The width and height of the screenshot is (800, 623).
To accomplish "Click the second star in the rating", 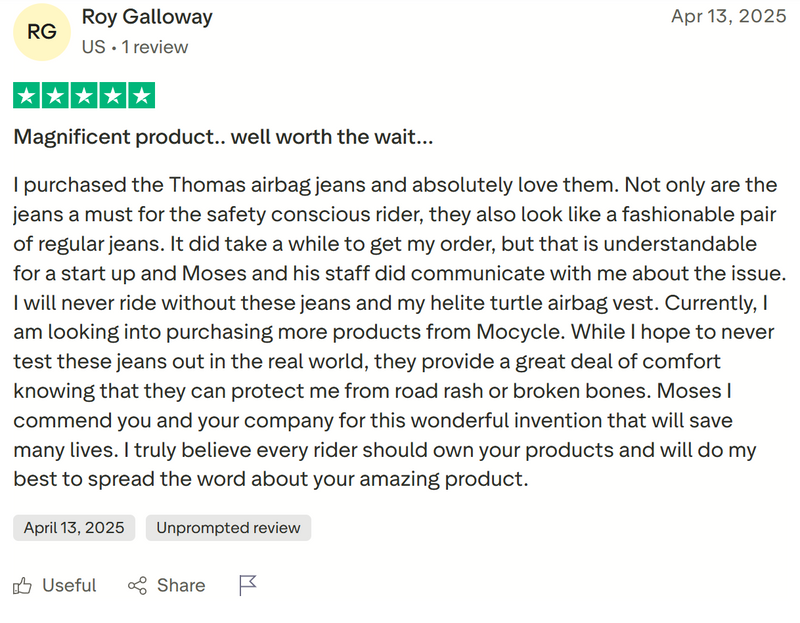I will (x=55, y=95).
